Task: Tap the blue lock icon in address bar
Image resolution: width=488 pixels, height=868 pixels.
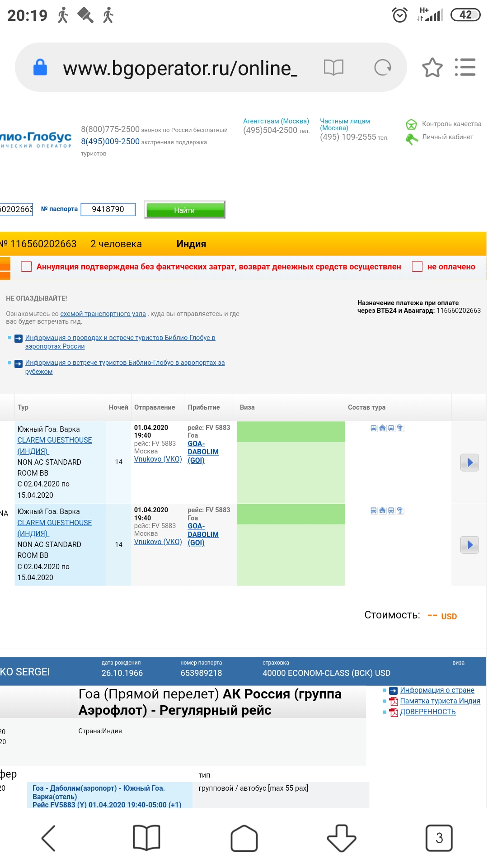Action: [40, 67]
